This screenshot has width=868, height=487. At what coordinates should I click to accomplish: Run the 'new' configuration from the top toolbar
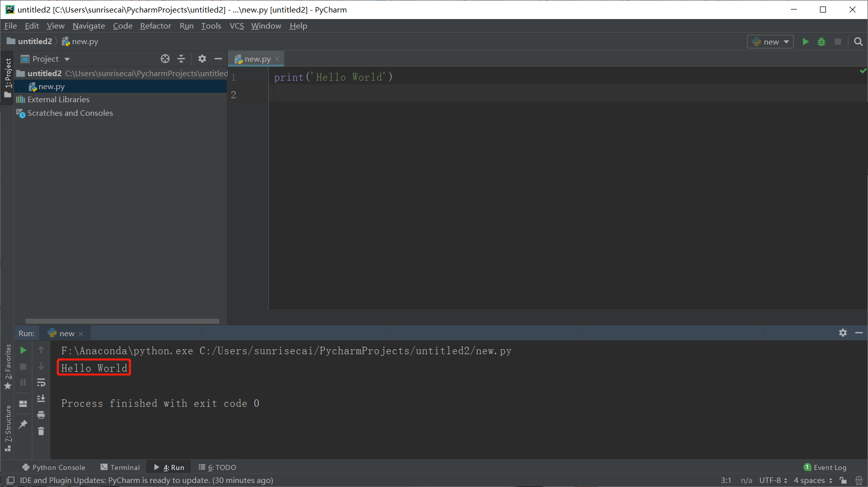pos(805,42)
